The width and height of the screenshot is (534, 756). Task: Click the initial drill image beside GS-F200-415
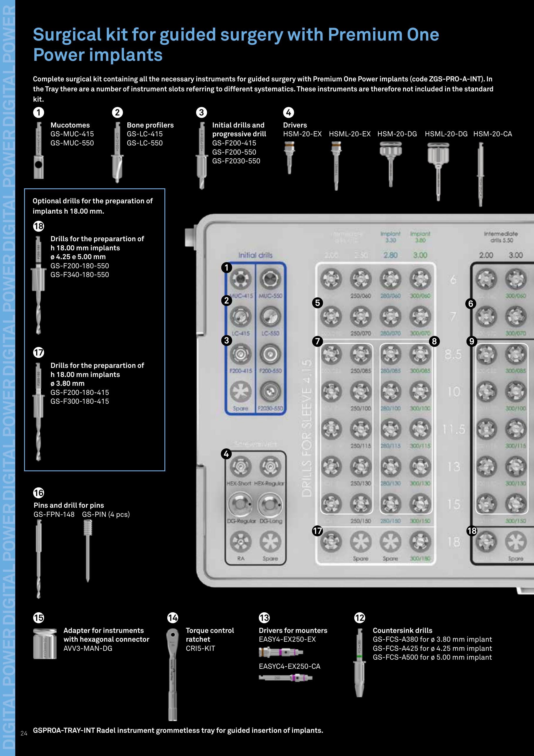click(202, 155)
